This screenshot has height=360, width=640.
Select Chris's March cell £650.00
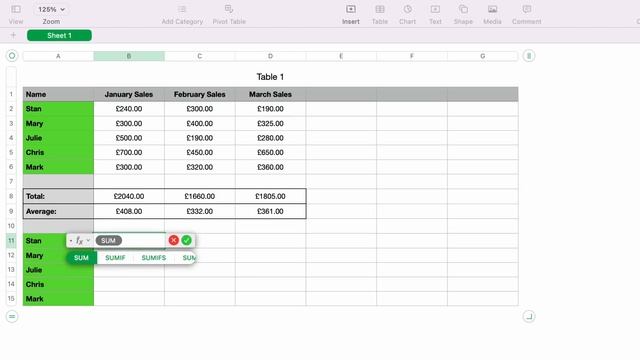pos(270,153)
